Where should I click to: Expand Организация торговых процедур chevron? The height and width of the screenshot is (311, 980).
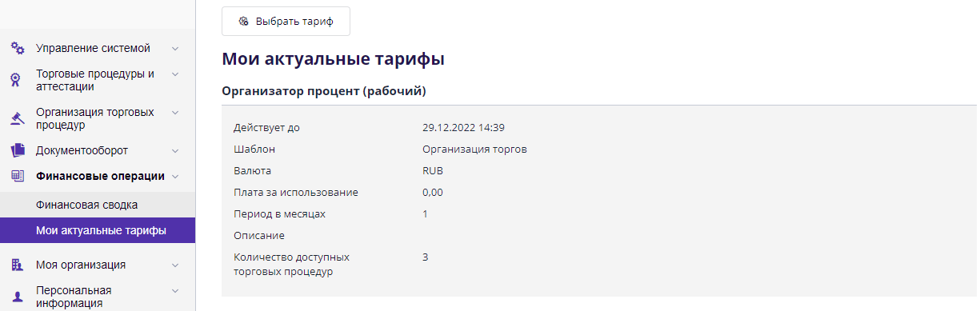click(175, 113)
